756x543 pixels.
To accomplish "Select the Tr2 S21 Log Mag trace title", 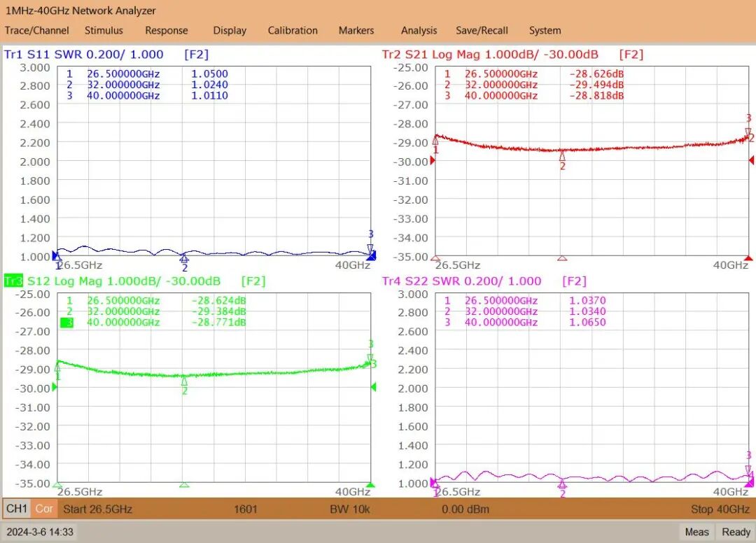I will coord(490,55).
